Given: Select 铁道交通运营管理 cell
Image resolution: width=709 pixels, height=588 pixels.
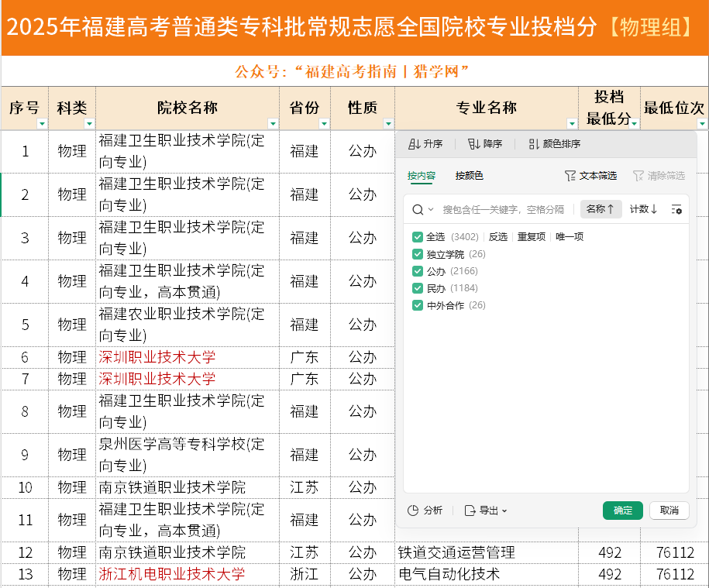Looking at the screenshot, I should click(487, 552).
